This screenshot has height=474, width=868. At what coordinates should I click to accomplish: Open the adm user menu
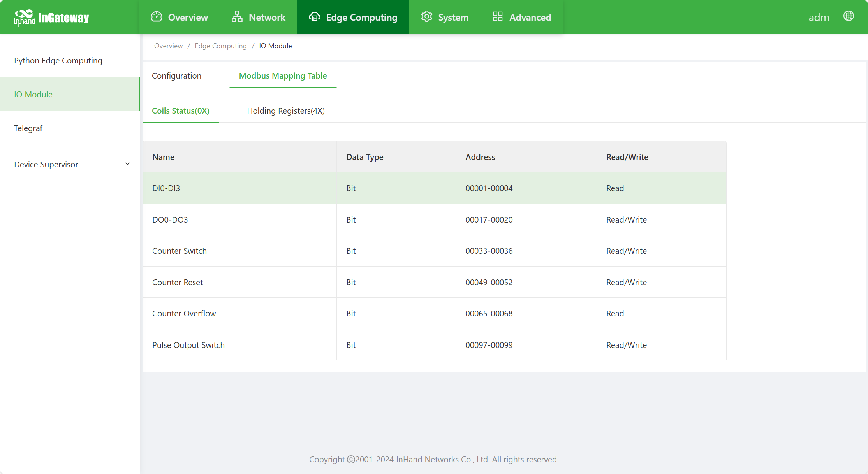tap(819, 18)
